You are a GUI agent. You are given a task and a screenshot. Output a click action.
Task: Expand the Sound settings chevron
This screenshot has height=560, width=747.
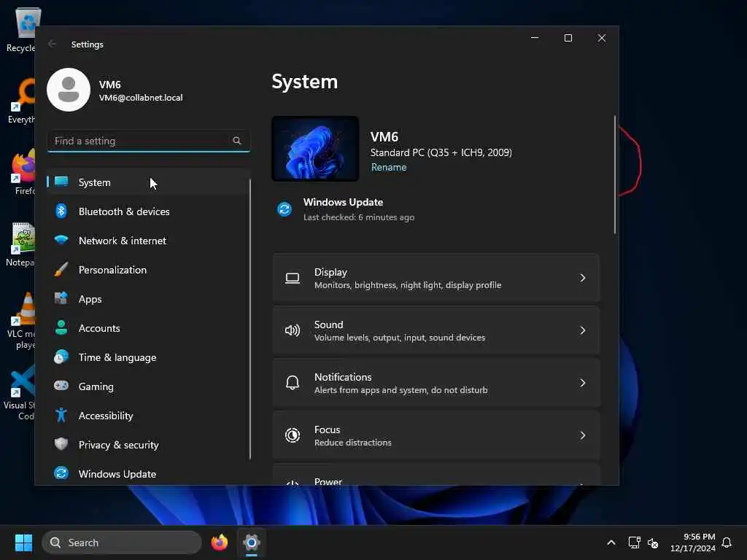(582, 330)
